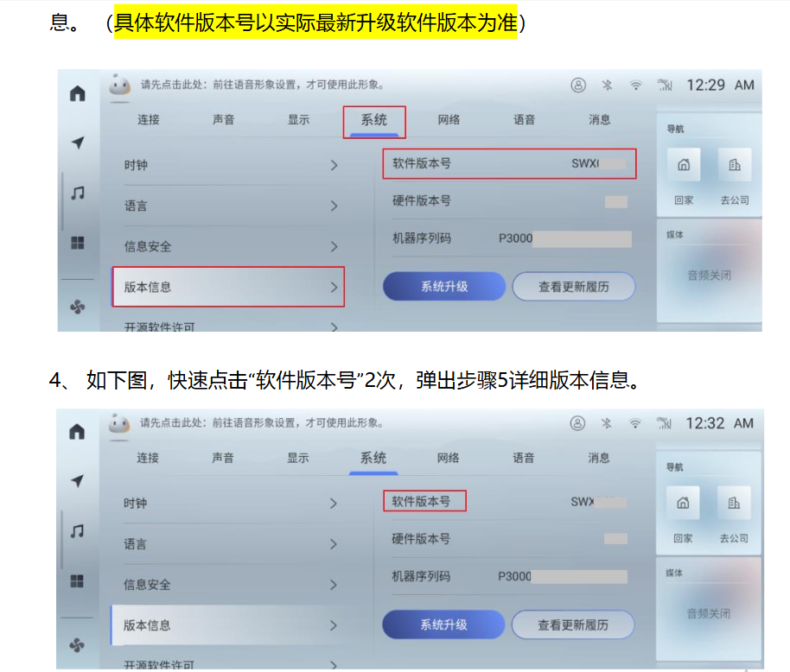Tap the 12:32 AM clock
Viewport: 790px width, 672px height.
[x=719, y=423]
